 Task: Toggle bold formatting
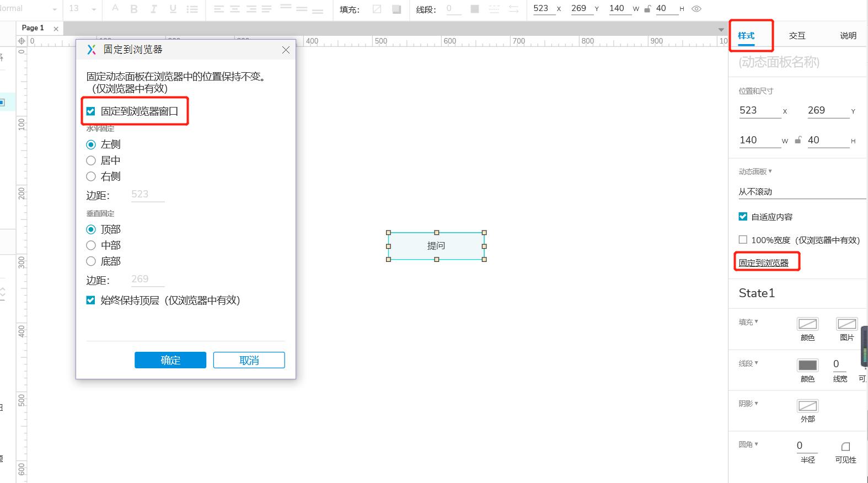pos(134,9)
